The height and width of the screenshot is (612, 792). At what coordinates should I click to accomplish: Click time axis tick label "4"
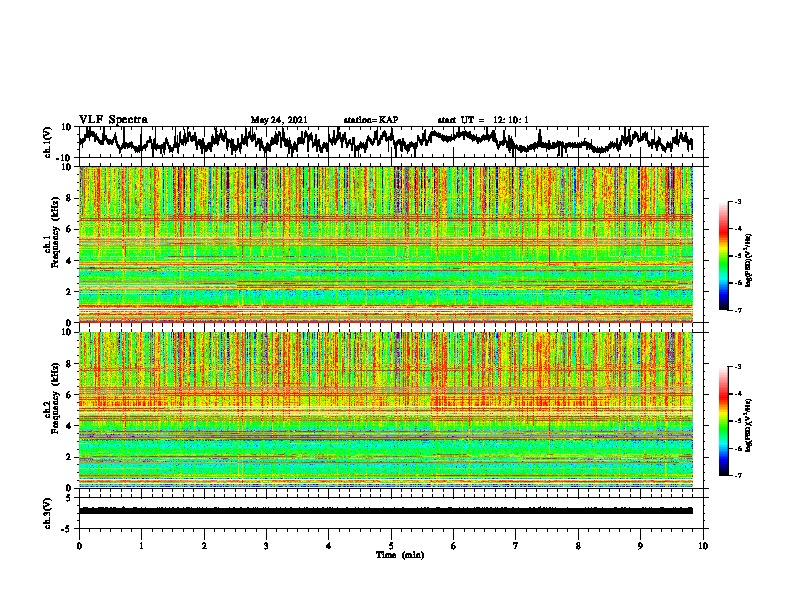click(x=329, y=546)
